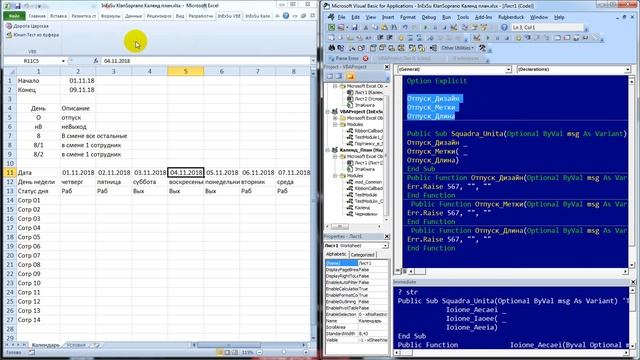
Task: Open the Object Browser toolbar icon
Action: coord(483,27)
